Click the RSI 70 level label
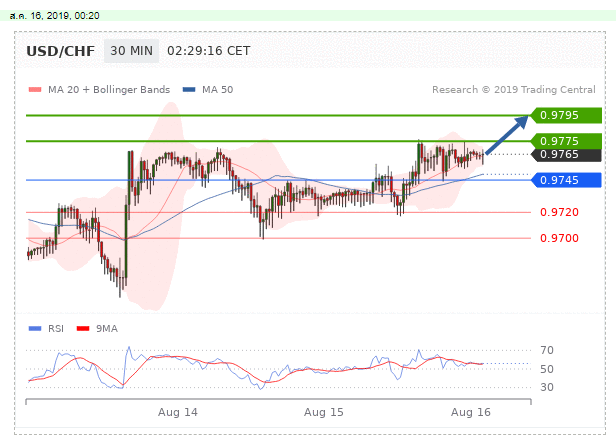 coord(547,350)
